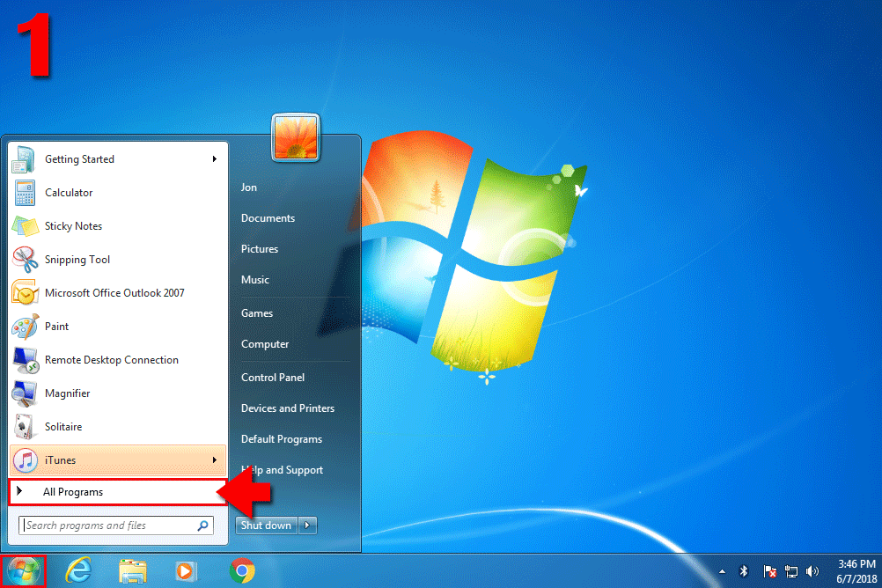882x588 pixels.
Task: Expand the Getting Started submenu arrow
Action: coord(214,159)
